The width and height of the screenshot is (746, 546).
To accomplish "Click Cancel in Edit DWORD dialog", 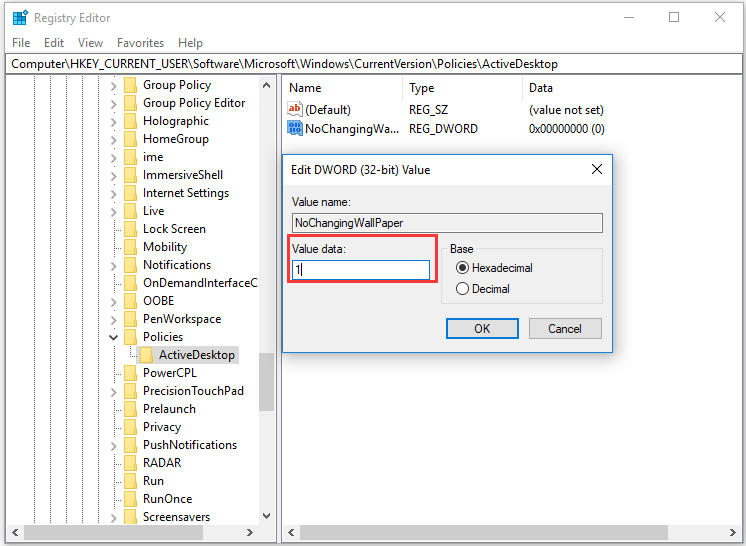I will [x=565, y=329].
